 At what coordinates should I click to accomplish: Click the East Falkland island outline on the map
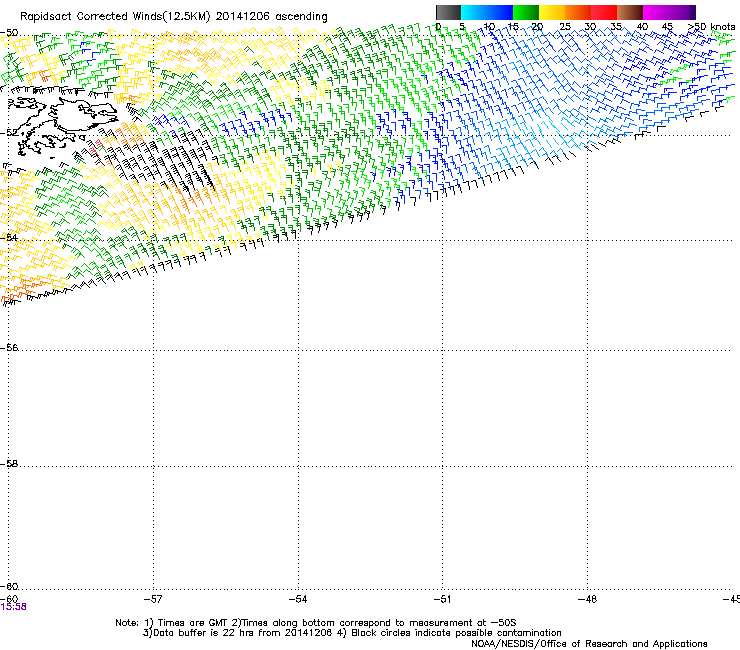click(x=85, y=116)
